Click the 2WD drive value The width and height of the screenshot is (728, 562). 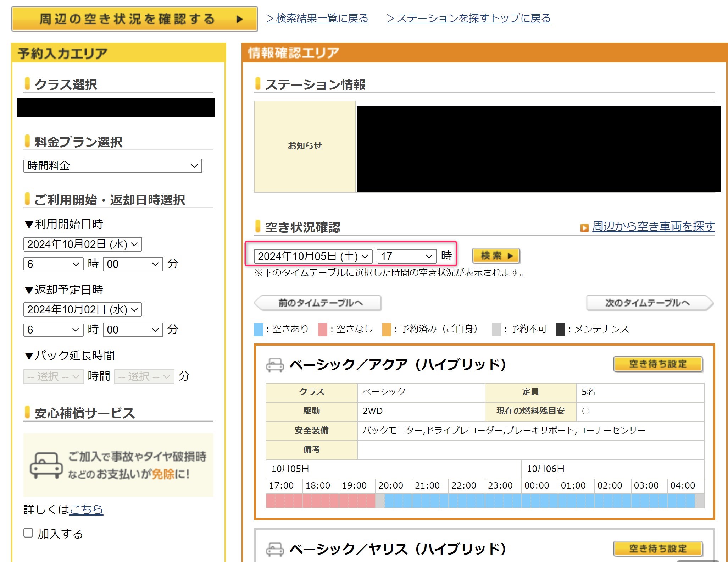click(372, 411)
